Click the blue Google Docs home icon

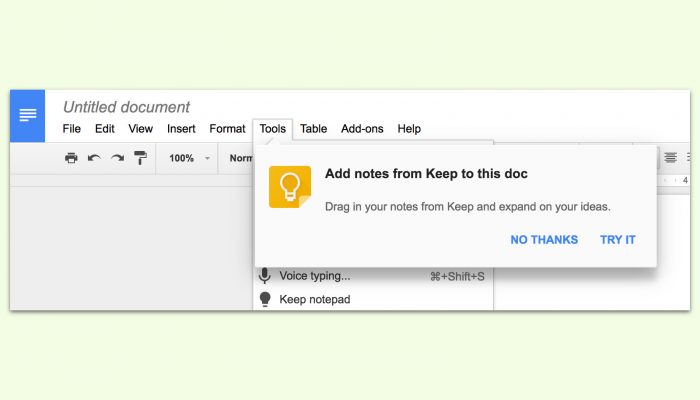point(27,116)
